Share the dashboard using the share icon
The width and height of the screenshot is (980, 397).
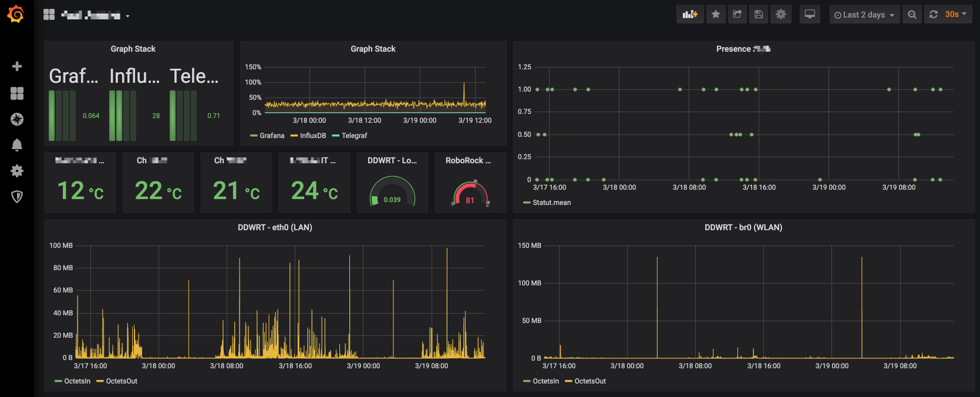[737, 15]
